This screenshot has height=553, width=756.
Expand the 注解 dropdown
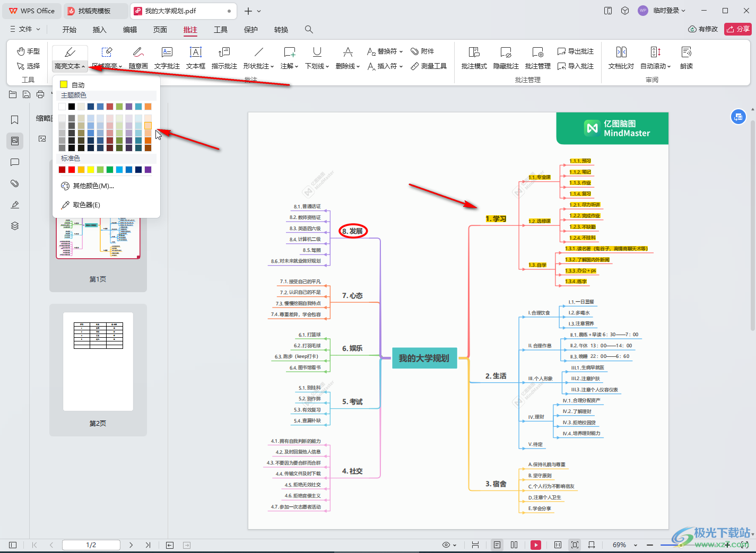tap(297, 66)
